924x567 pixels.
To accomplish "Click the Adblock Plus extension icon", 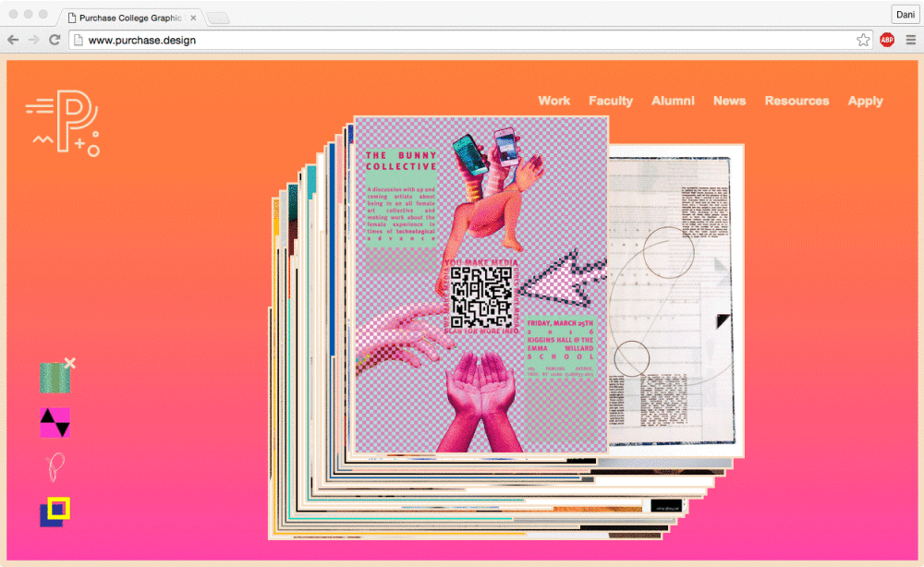I will (x=887, y=40).
